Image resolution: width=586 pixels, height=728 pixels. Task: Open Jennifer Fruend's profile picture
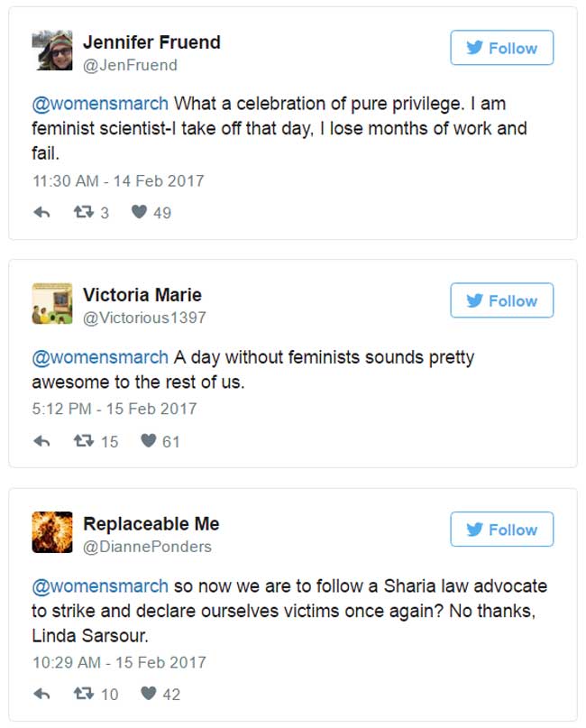point(52,51)
